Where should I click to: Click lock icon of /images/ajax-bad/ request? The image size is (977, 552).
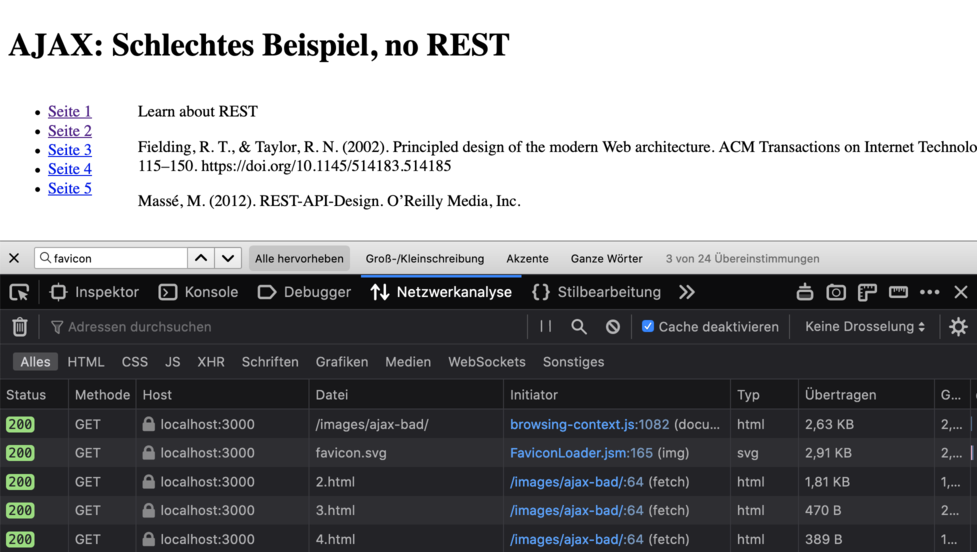click(148, 424)
